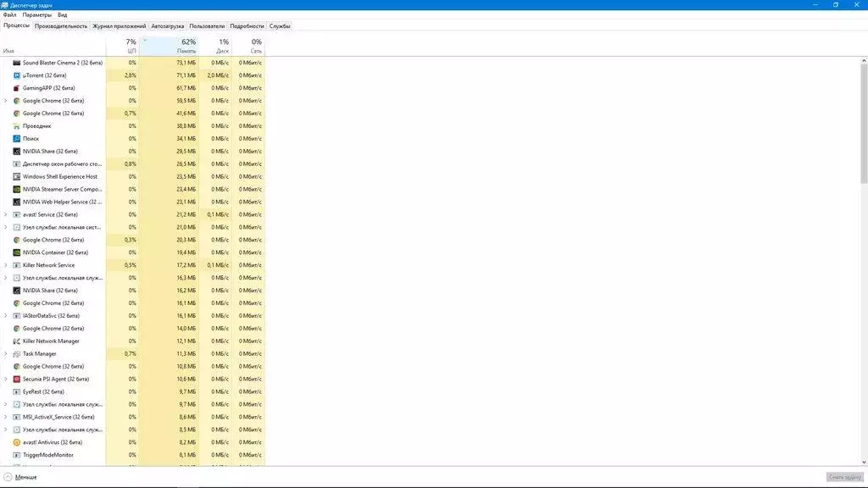Select the EyeRest (32 бита) row name
The image size is (868, 488).
click(x=43, y=391)
